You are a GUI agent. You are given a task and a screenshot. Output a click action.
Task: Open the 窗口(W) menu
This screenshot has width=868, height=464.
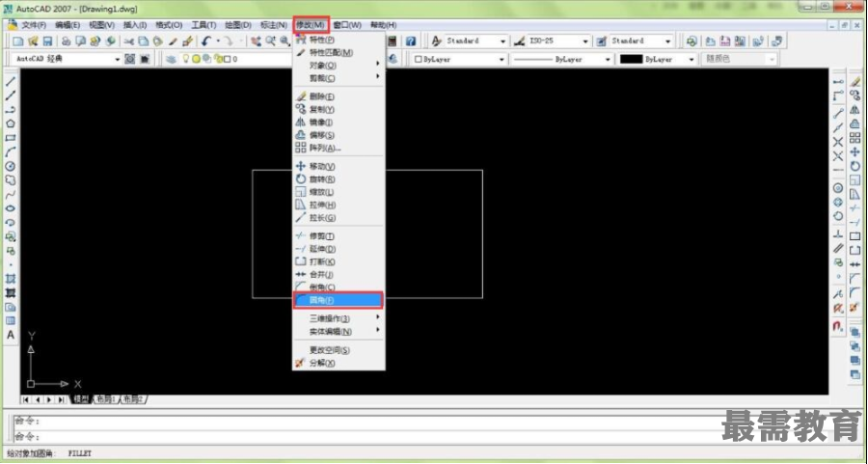347,25
